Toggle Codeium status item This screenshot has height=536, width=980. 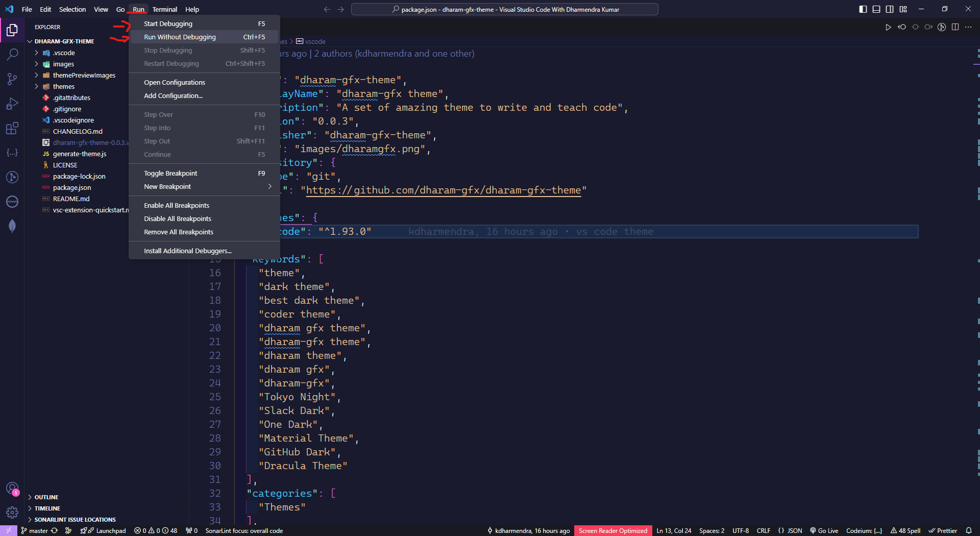(864, 531)
